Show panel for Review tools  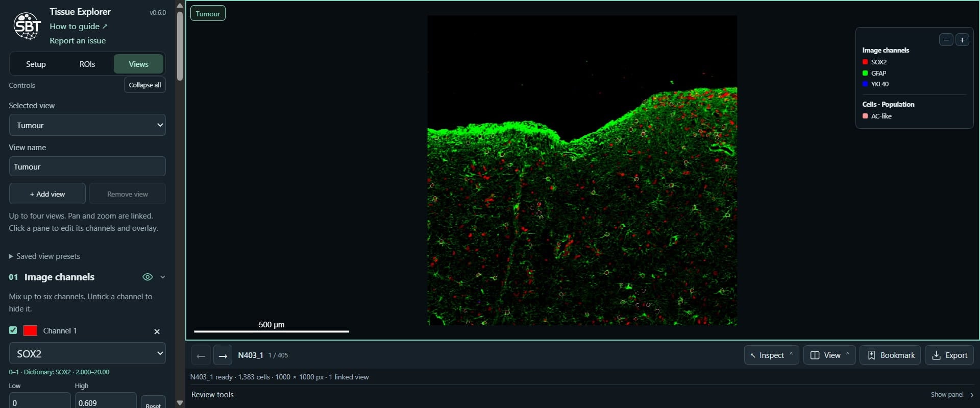click(x=952, y=395)
